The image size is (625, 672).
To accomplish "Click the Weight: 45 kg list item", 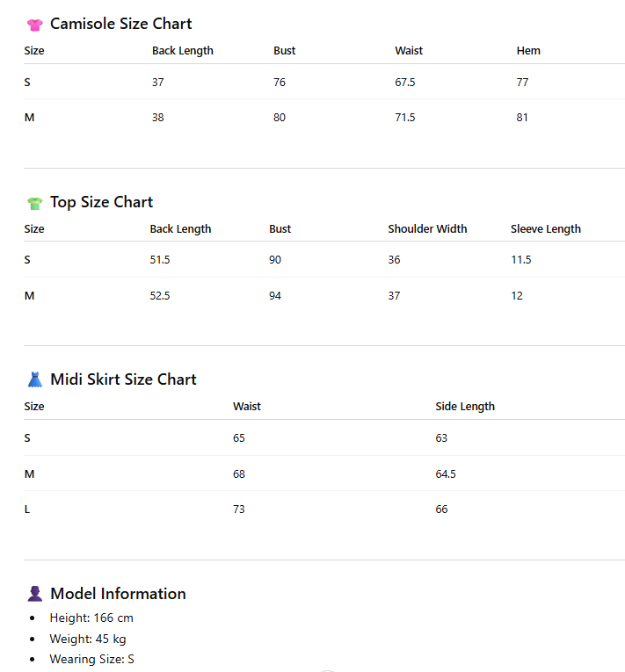I will pyautogui.click(x=88, y=639).
